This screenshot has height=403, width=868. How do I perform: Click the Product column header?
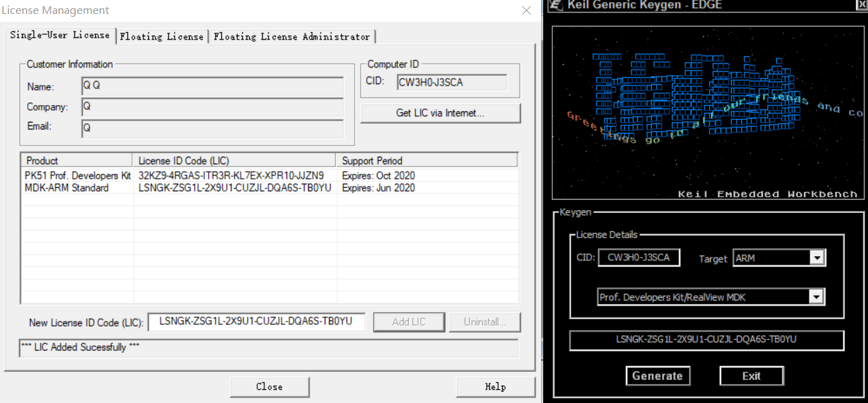(x=77, y=160)
